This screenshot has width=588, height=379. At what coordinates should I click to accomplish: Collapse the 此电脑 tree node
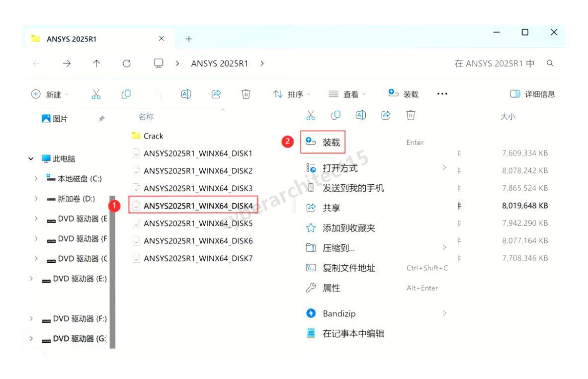click(31, 159)
